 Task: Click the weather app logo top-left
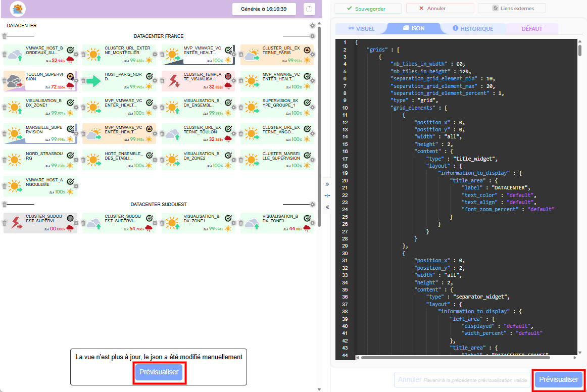[18, 9]
